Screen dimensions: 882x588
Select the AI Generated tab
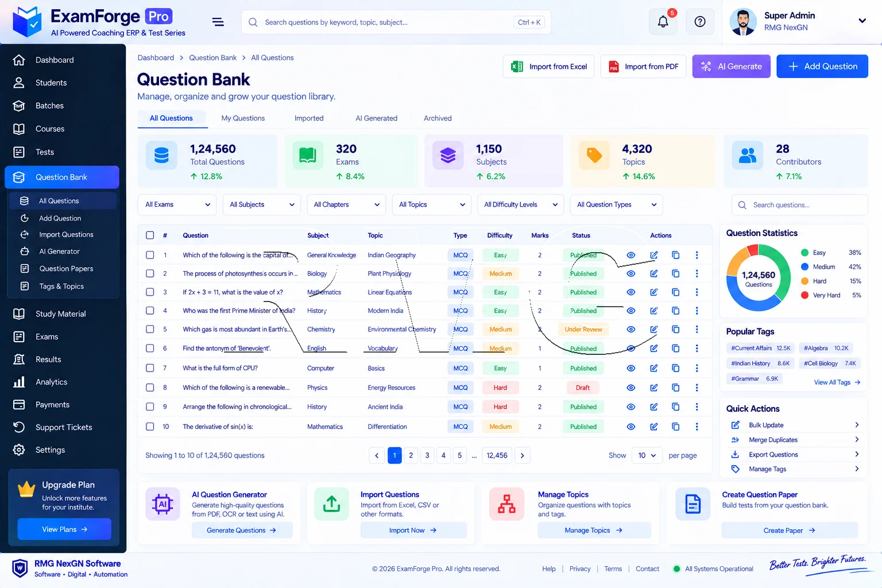[x=376, y=118]
